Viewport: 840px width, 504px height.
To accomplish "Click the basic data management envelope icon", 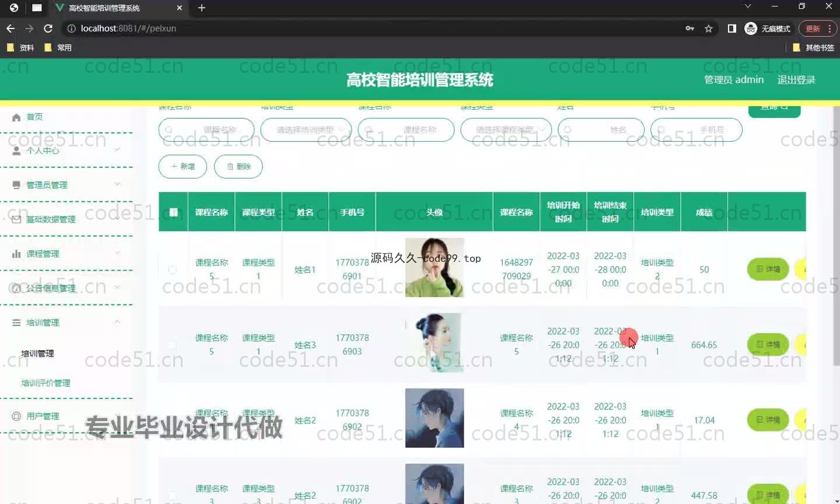I will 16,219.
